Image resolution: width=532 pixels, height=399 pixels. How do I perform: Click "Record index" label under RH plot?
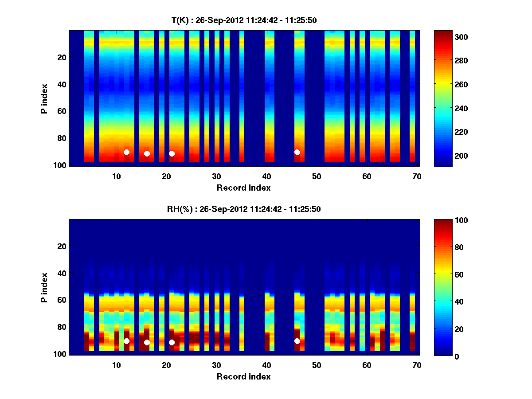coord(243,376)
